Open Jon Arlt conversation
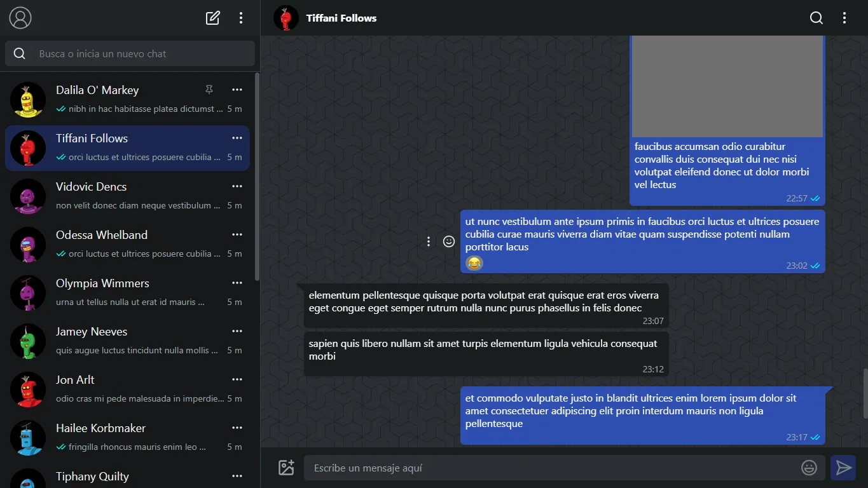Screen dimensions: 868x488 (127, 390)
